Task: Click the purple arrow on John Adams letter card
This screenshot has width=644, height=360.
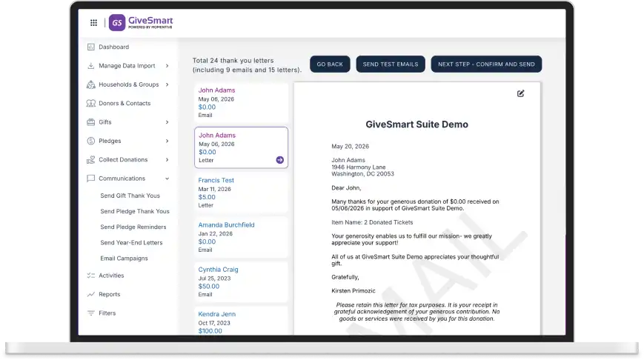Action: coord(279,160)
